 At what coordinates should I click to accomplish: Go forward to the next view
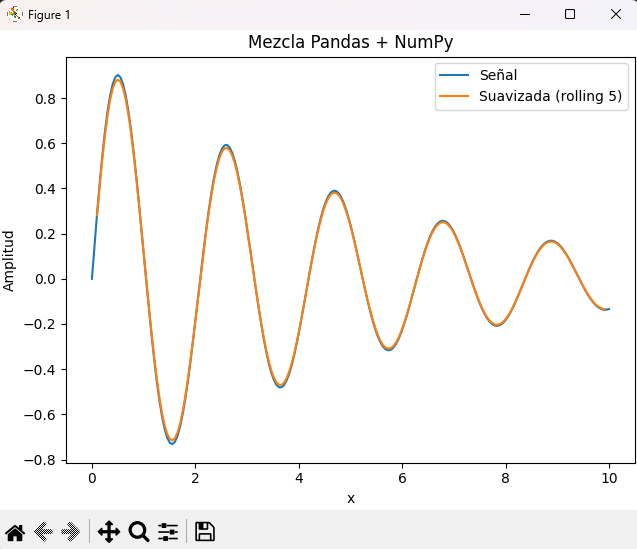(71, 532)
